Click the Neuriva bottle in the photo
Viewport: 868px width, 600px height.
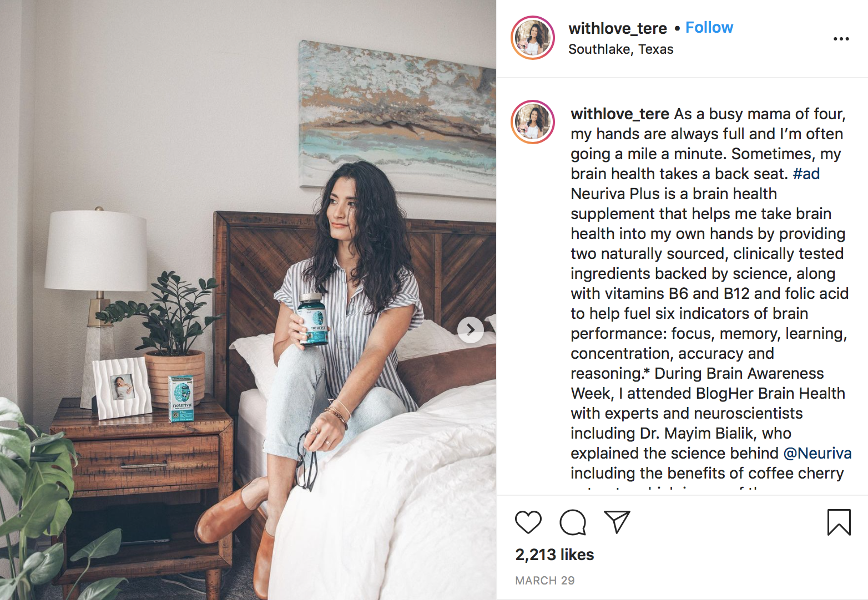tap(313, 319)
